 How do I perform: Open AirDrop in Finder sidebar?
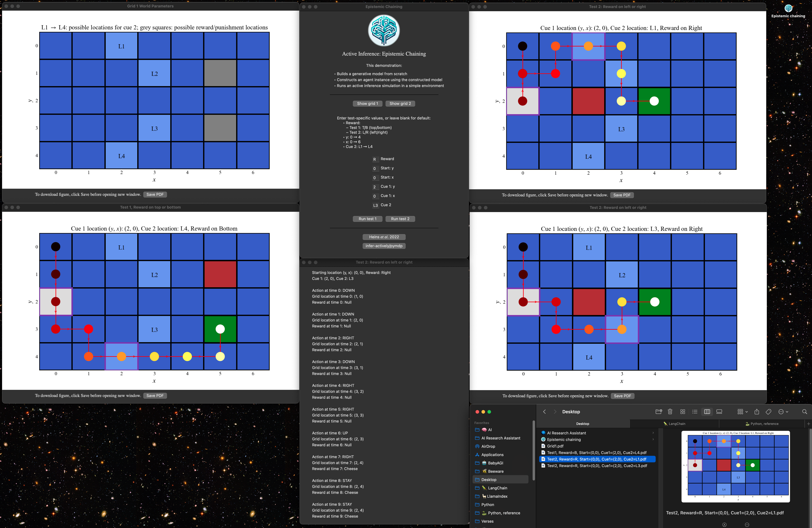500,446
